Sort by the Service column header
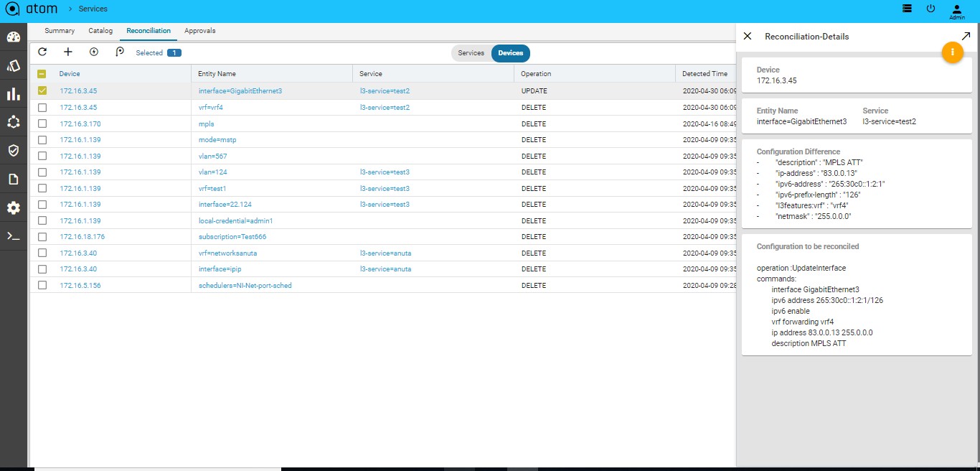This screenshot has width=980, height=471. point(371,74)
